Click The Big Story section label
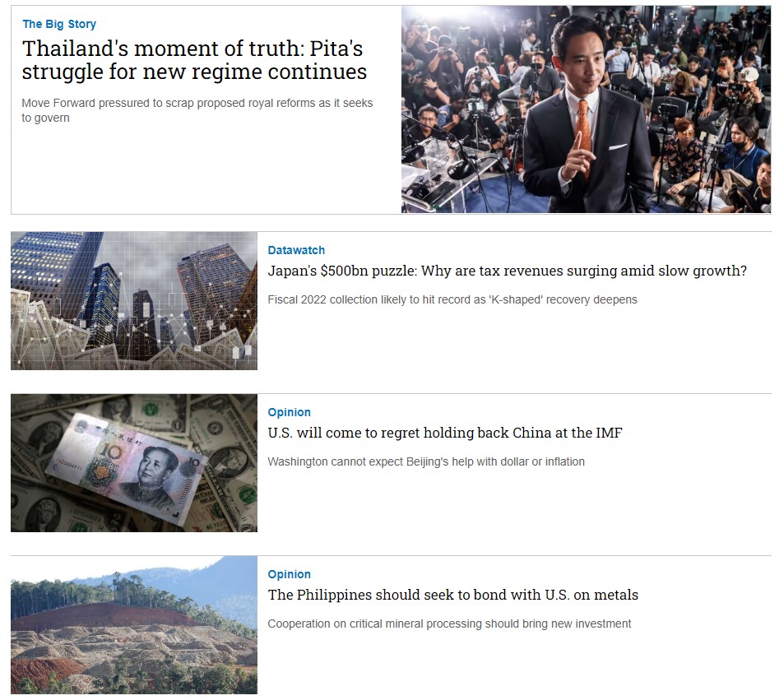 click(x=59, y=24)
